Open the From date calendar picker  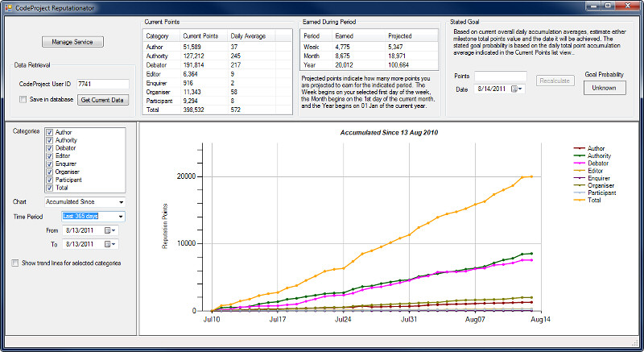pos(110,230)
